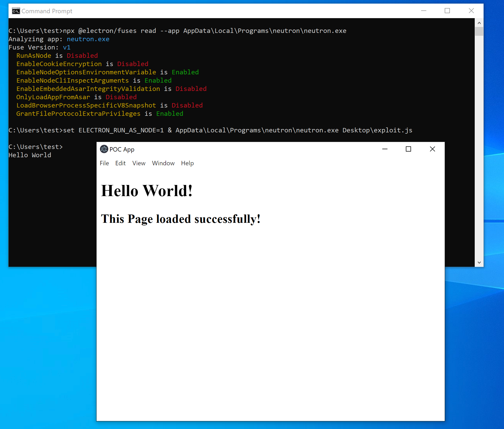This screenshot has width=504, height=429.
Task: Open the File menu in POC App
Action: pyautogui.click(x=104, y=163)
